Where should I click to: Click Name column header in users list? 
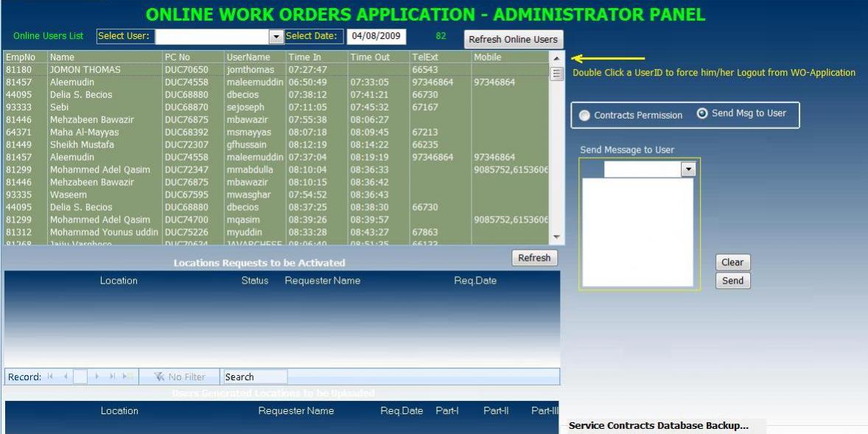coord(62,57)
